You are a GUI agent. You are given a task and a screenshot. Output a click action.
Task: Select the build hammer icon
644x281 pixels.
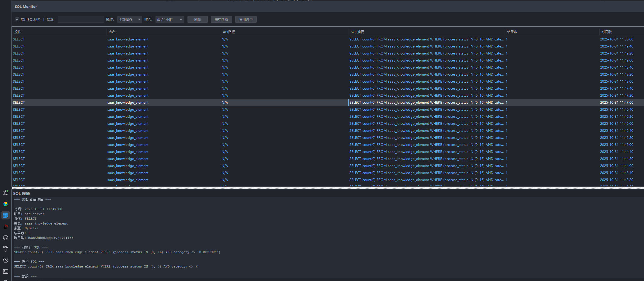click(5, 249)
